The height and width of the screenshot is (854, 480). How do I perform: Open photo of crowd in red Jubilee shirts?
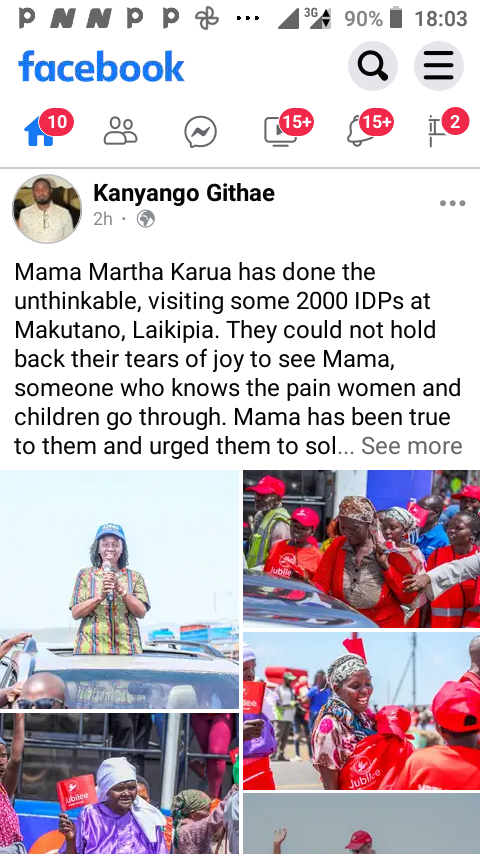click(362, 549)
